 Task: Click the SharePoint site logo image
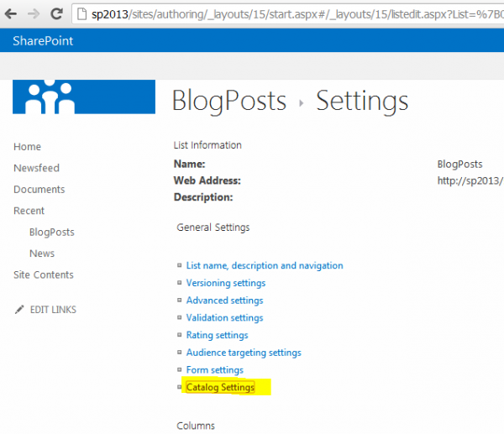point(84,97)
